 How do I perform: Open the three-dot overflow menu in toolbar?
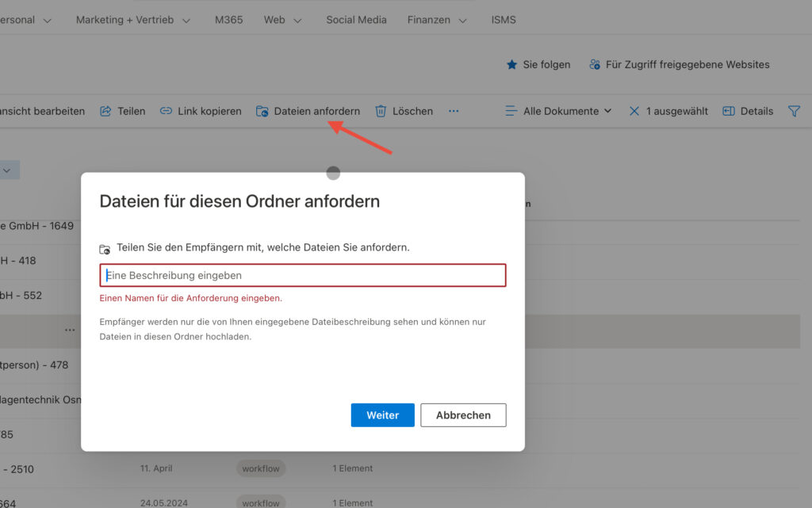tap(454, 112)
